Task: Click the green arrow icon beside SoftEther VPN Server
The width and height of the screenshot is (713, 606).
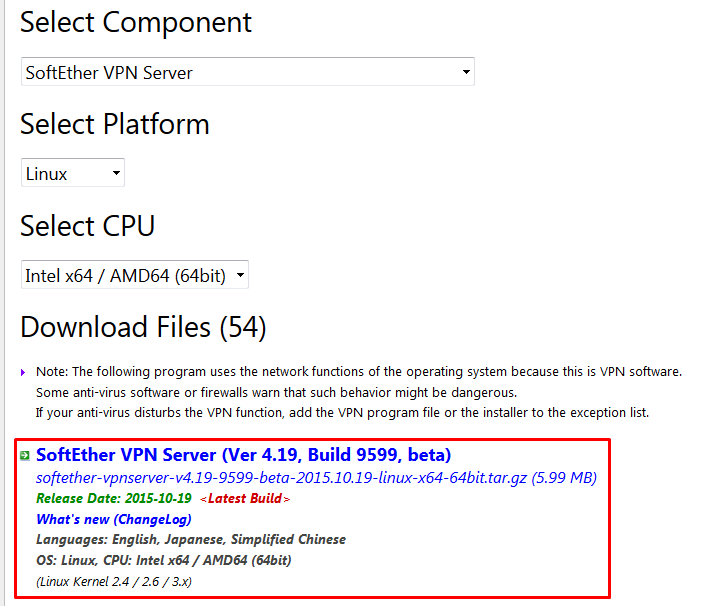Action: [x=24, y=456]
